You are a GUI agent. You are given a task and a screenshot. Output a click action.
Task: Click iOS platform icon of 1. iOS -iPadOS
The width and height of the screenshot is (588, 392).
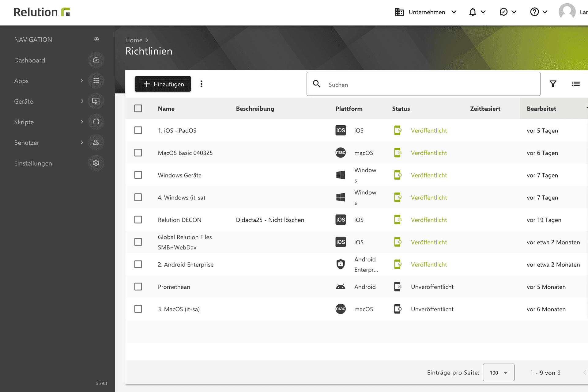click(x=341, y=130)
